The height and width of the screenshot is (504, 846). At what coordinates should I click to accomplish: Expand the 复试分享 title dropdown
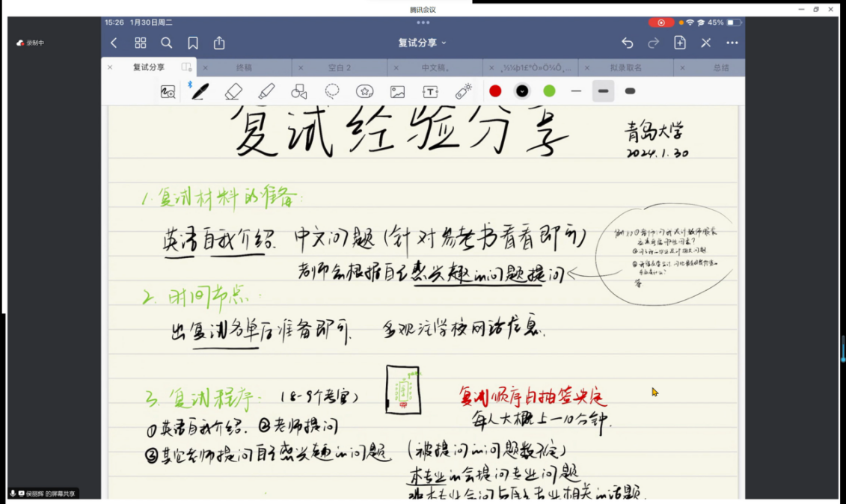pos(423,43)
